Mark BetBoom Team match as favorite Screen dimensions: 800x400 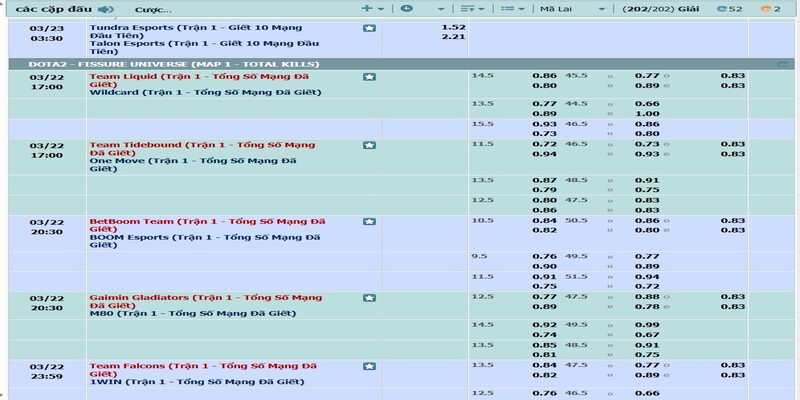(x=369, y=221)
